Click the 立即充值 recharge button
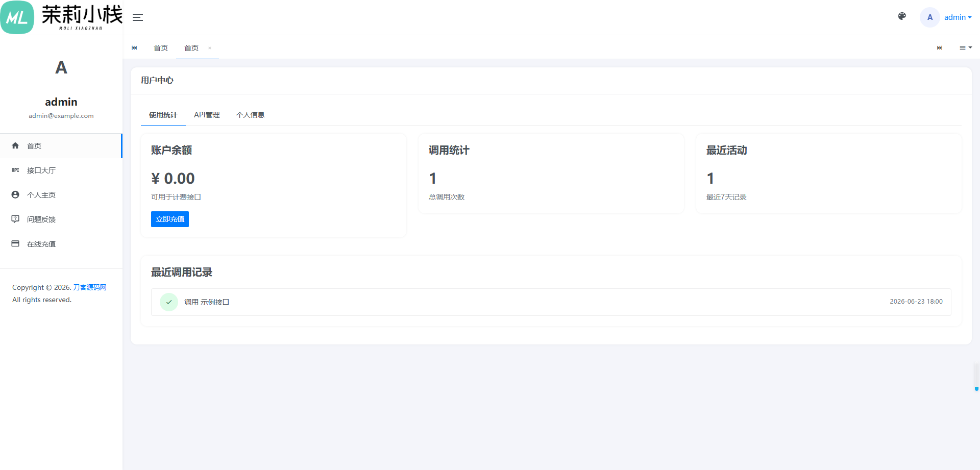Image resolution: width=980 pixels, height=470 pixels. 170,219
